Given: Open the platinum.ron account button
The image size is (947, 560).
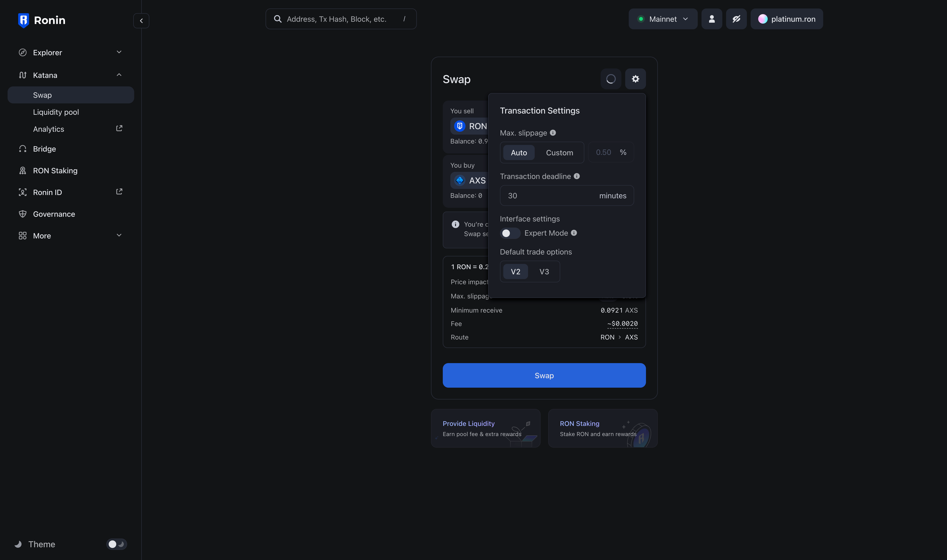Looking at the screenshot, I should point(787,19).
